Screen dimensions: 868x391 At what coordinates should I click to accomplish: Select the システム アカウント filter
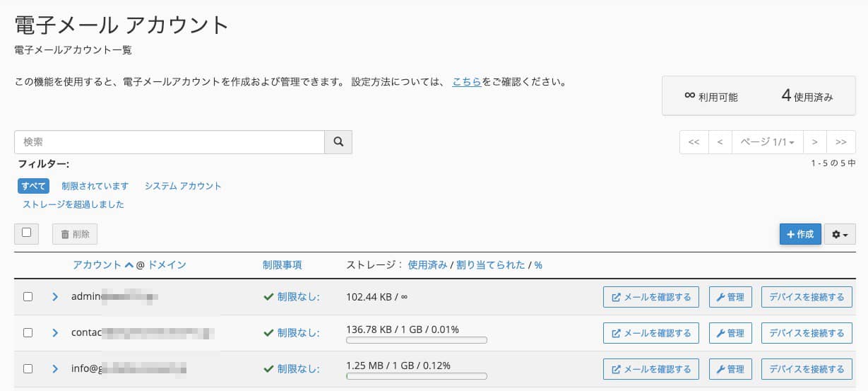pyautogui.click(x=183, y=186)
